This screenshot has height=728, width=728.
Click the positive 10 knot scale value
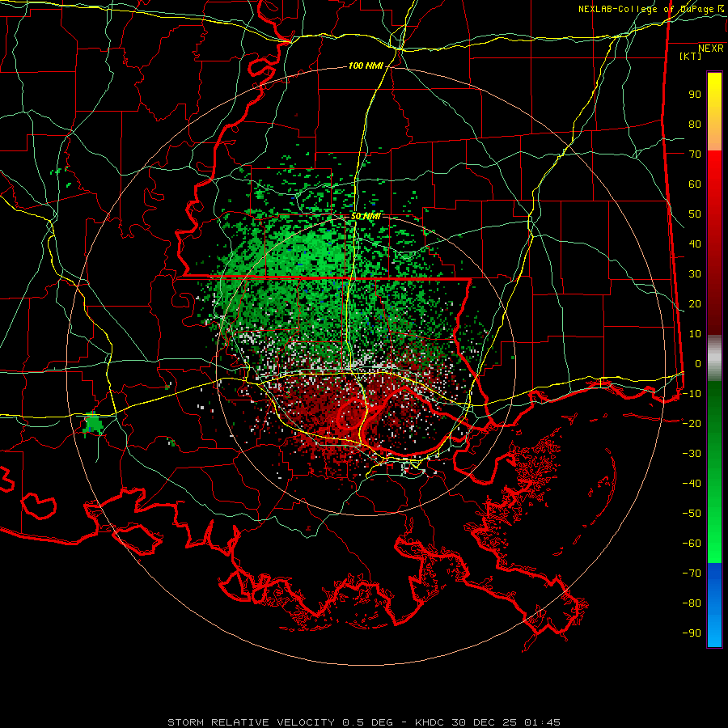point(695,334)
